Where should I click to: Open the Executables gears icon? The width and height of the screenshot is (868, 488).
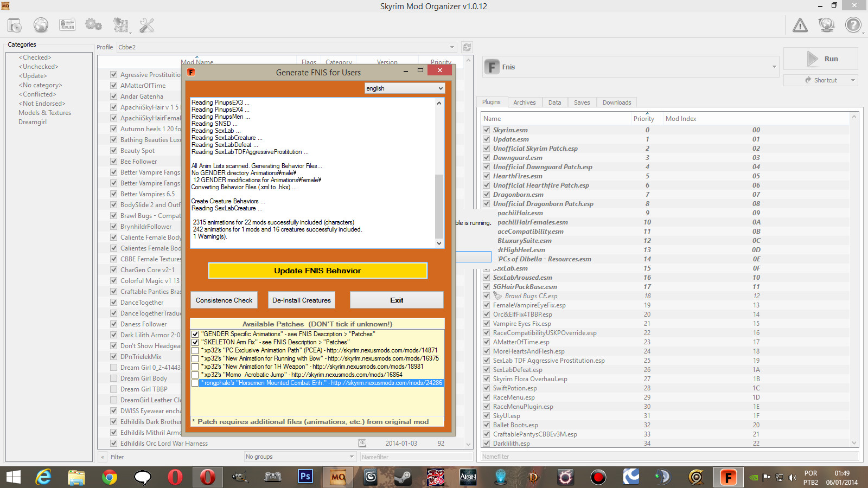(93, 25)
